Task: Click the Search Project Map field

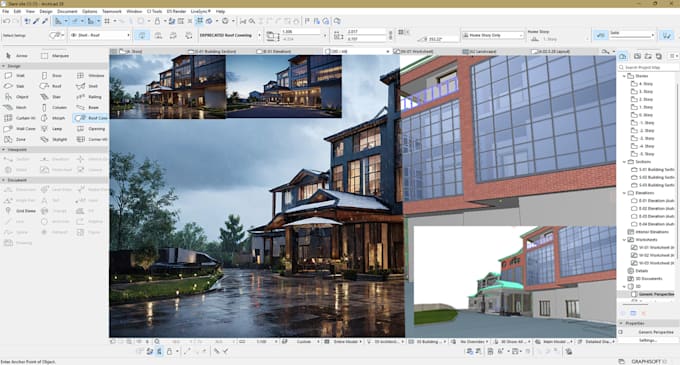Action: 648,68
